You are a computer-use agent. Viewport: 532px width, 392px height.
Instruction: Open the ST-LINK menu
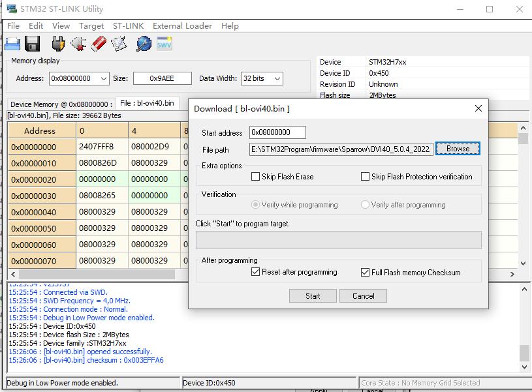pyautogui.click(x=128, y=26)
